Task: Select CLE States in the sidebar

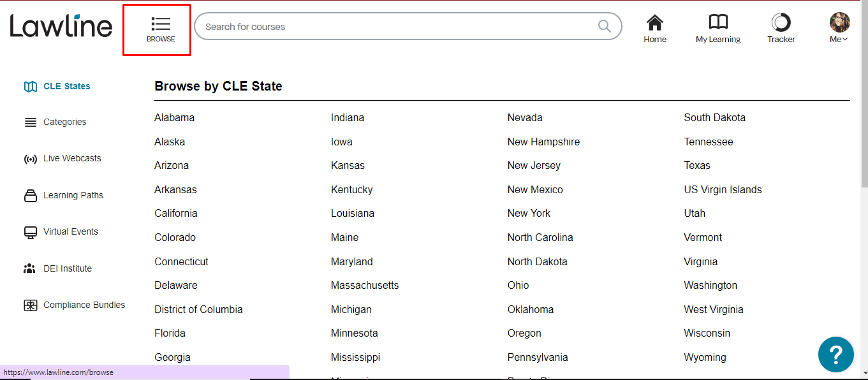Action: point(66,86)
